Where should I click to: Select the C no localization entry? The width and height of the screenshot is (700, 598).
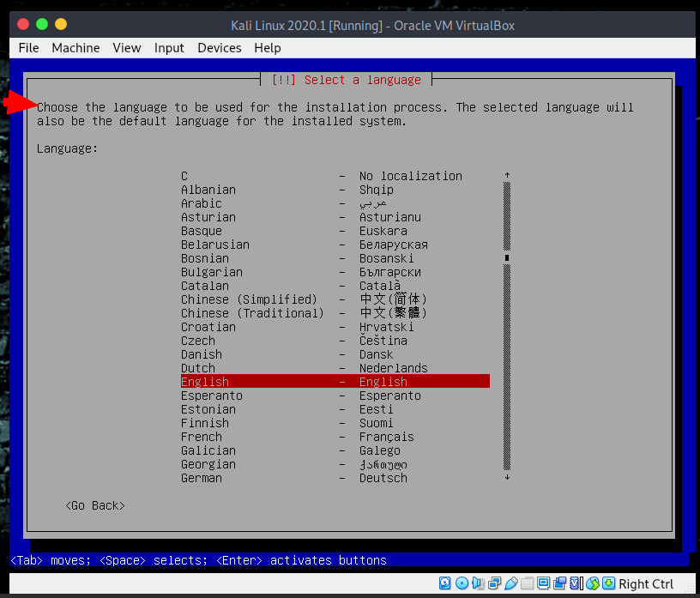click(x=335, y=176)
